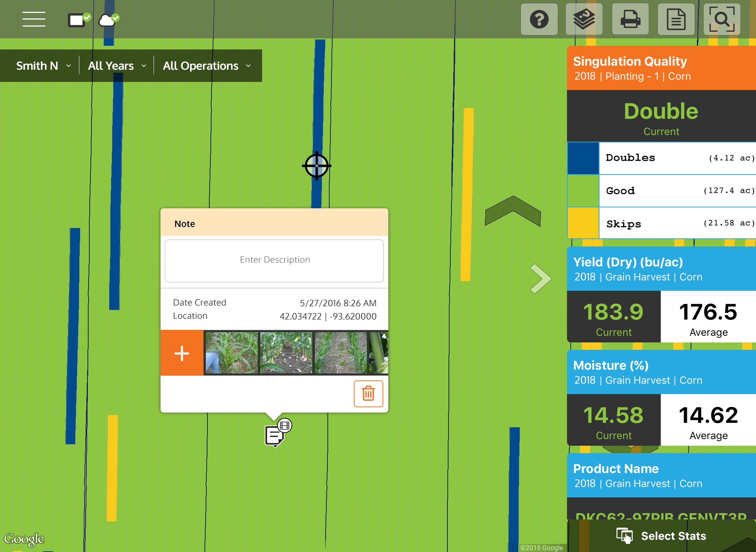756x552 pixels.
Task: Select the first corn field thumbnail photo
Action: click(x=232, y=352)
